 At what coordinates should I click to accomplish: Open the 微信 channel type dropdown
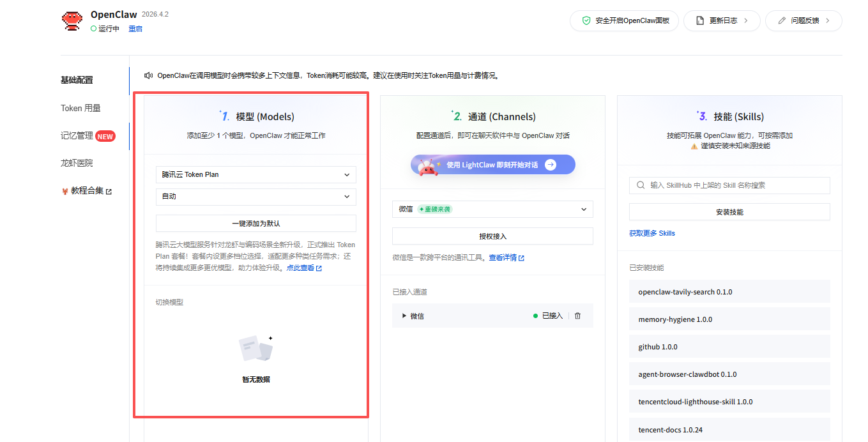coord(492,209)
